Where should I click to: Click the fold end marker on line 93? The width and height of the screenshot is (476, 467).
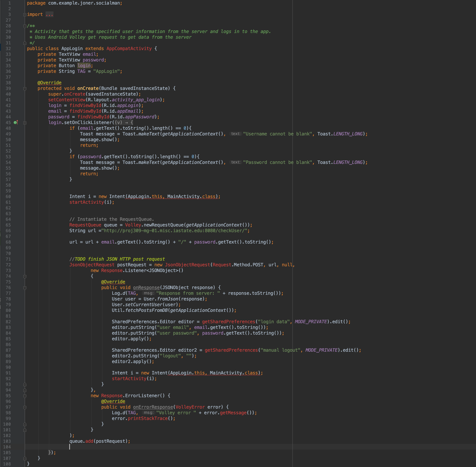click(x=25, y=384)
